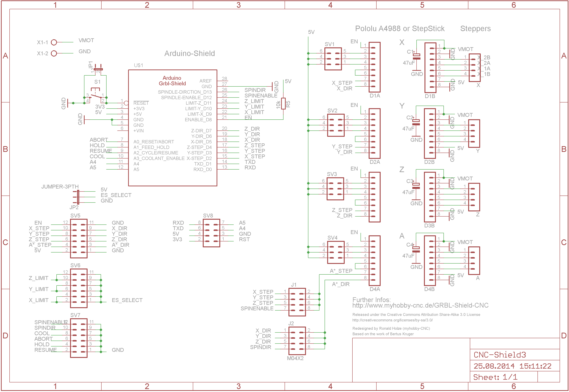Click the 'ENABLE_D8' pin label
Image resolution: width=569 pixels, height=392 pixels.
click(x=198, y=120)
